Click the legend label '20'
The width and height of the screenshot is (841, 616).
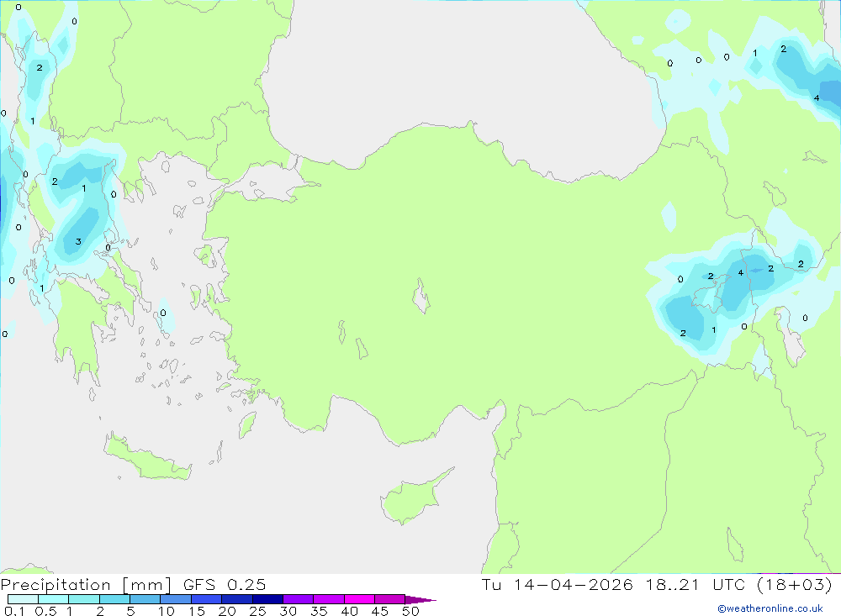227,611
